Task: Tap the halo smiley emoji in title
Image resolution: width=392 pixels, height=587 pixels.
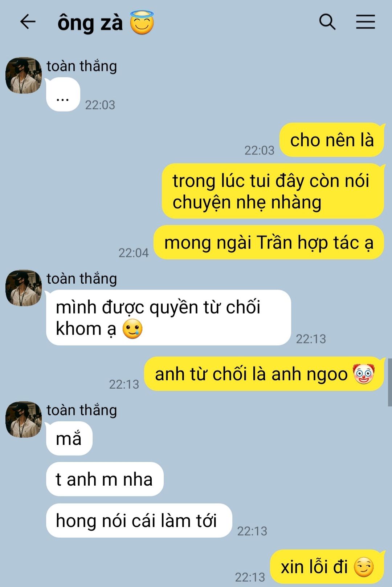Action: click(x=142, y=23)
